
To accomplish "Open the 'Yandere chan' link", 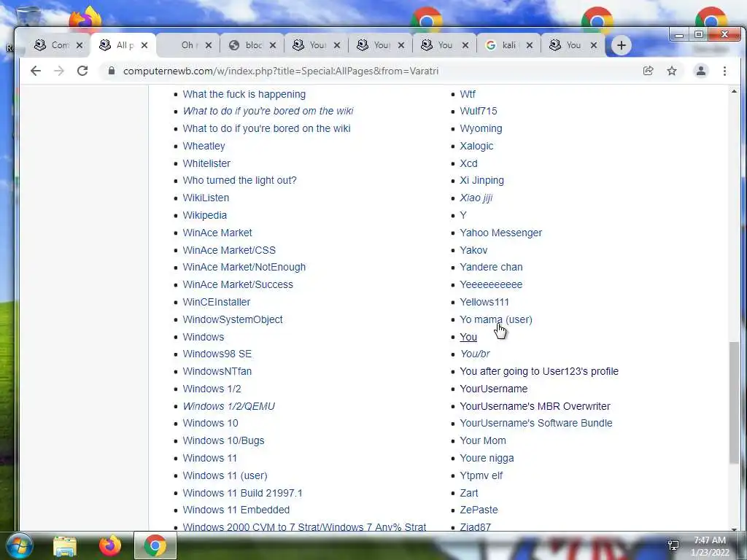I will tap(491, 267).
